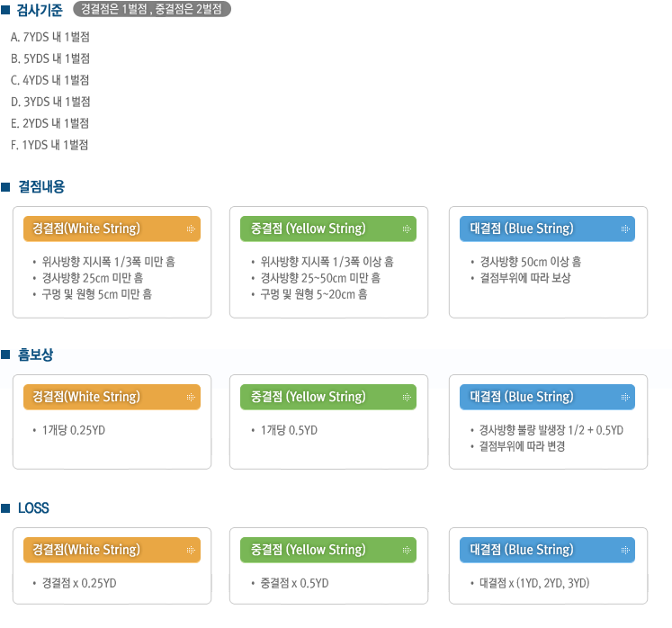Click the 경사방향 50cm 이상 흠 bullet
Image resolution: width=672 pixels, height=628 pixels.
point(531,262)
